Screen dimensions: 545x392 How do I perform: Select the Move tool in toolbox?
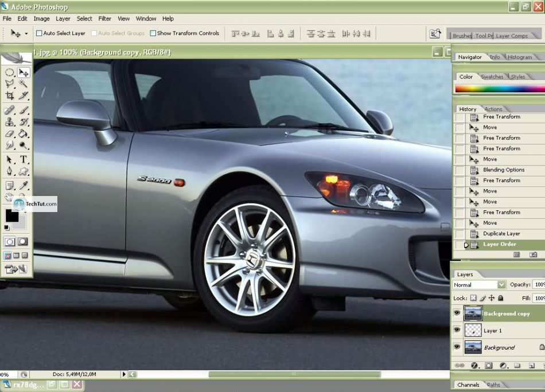(x=24, y=73)
